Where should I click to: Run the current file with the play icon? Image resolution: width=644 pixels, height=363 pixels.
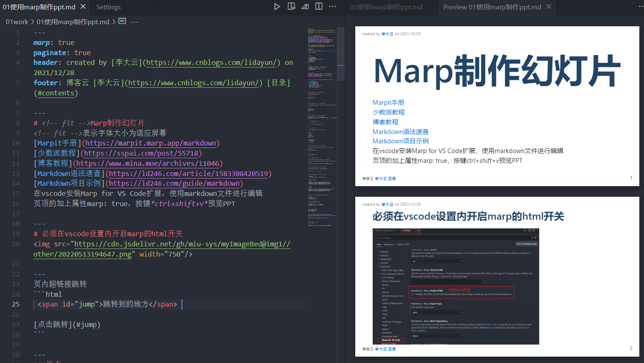277,6
